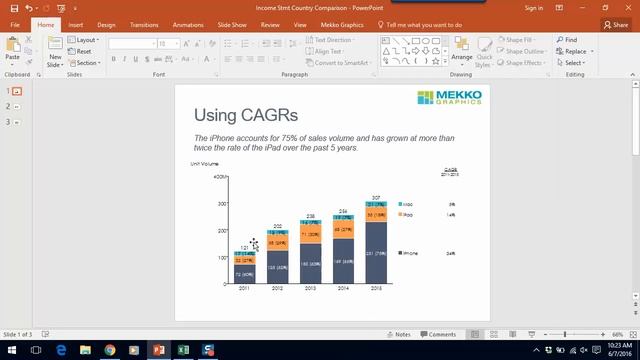Click the Notes button in status bar
The height and width of the screenshot is (360, 640).
pyautogui.click(x=398, y=334)
